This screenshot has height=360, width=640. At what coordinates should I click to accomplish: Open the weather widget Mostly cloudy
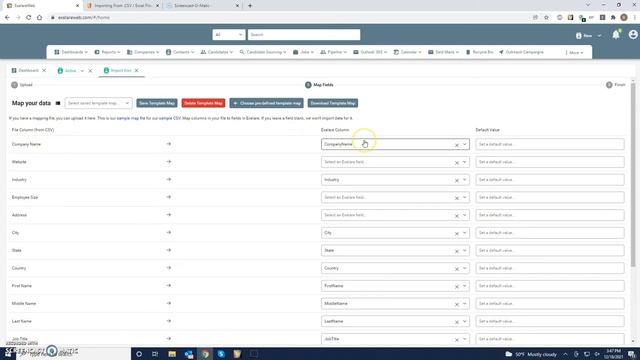531,354
